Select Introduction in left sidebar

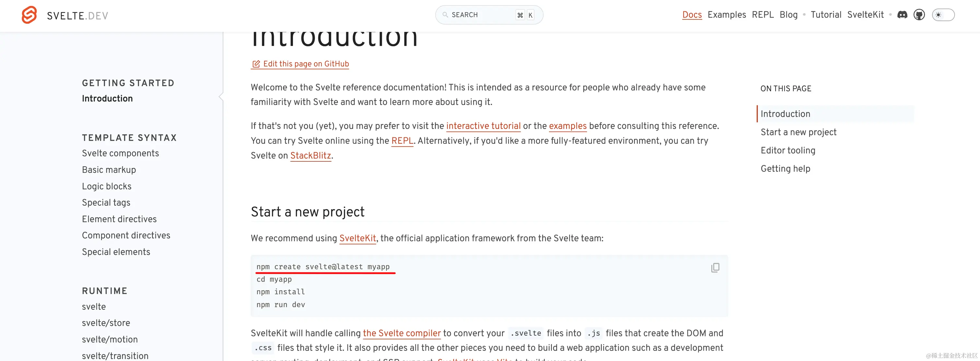(x=107, y=99)
